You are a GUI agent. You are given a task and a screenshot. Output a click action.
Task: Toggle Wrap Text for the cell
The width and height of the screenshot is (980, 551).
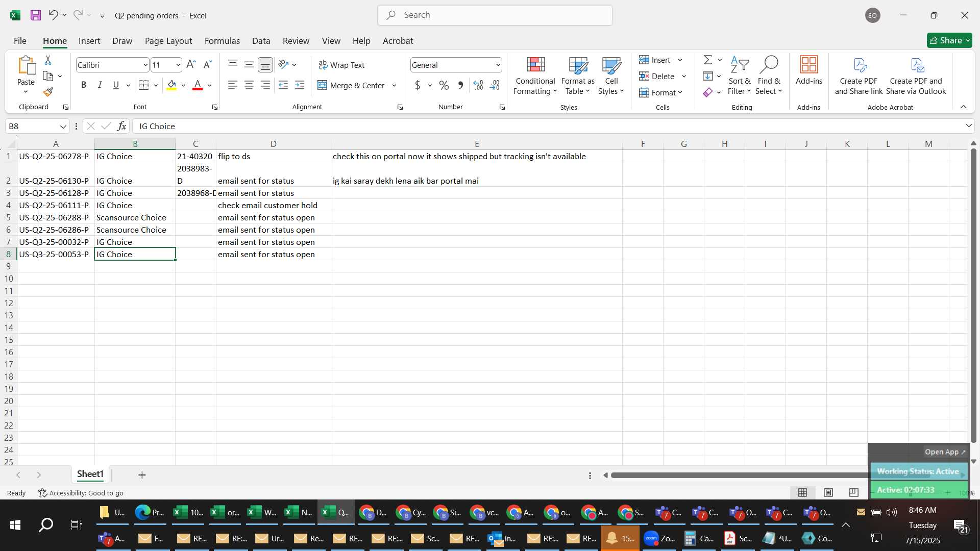[x=341, y=65]
